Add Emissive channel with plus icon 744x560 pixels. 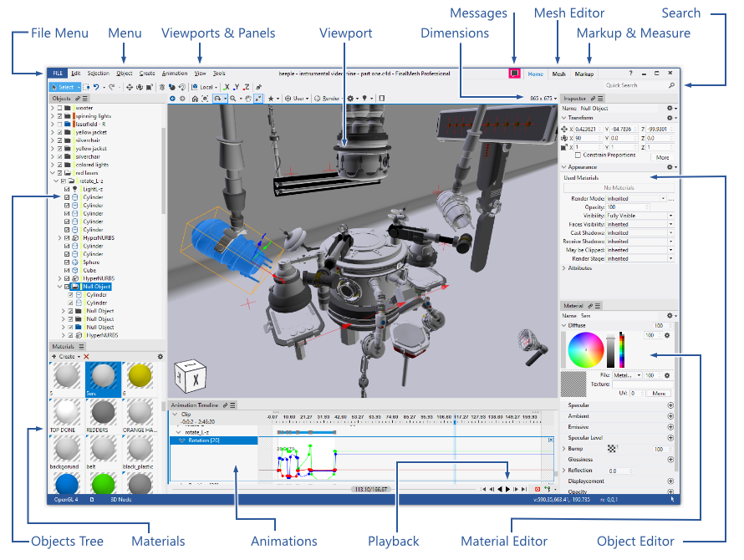click(670, 427)
